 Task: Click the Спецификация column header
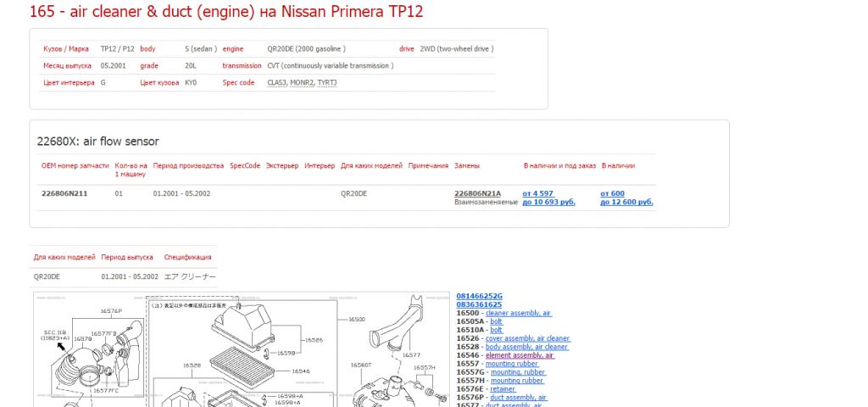(x=187, y=257)
